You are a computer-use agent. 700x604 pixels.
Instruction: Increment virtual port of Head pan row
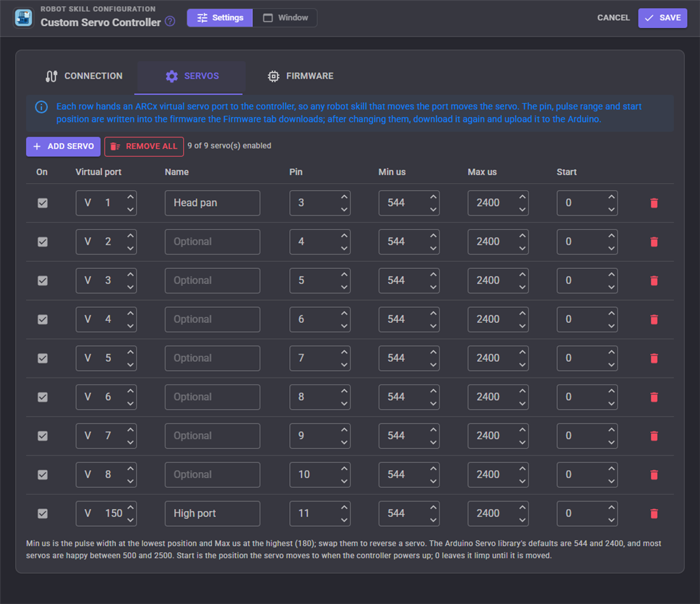tap(131, 196)
